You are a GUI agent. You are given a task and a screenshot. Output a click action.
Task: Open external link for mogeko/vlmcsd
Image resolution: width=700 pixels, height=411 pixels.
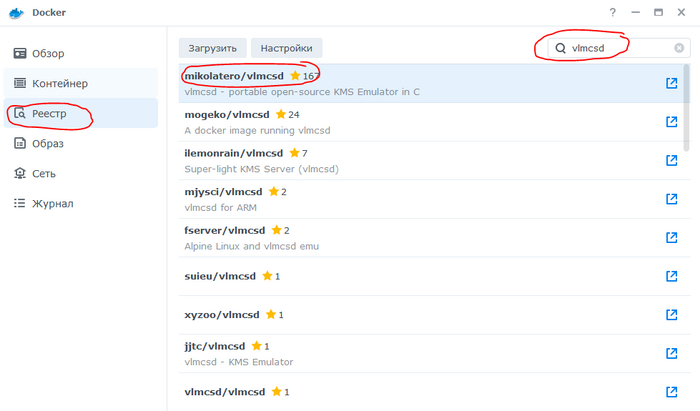click(x=671, y=121)
